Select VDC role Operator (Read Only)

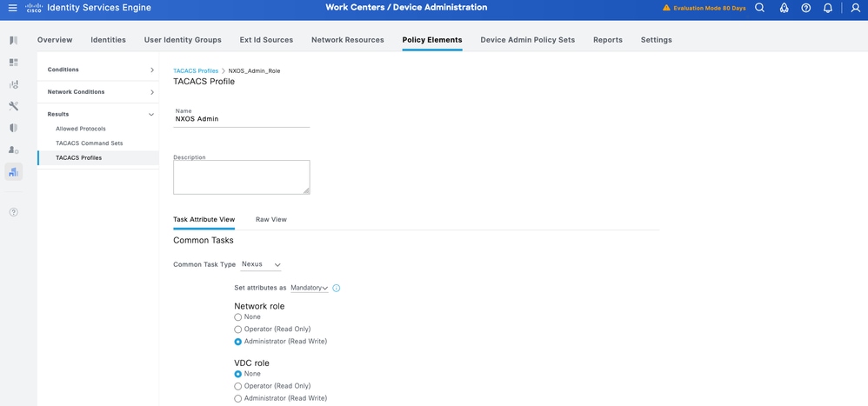click(x=238, y=386)
